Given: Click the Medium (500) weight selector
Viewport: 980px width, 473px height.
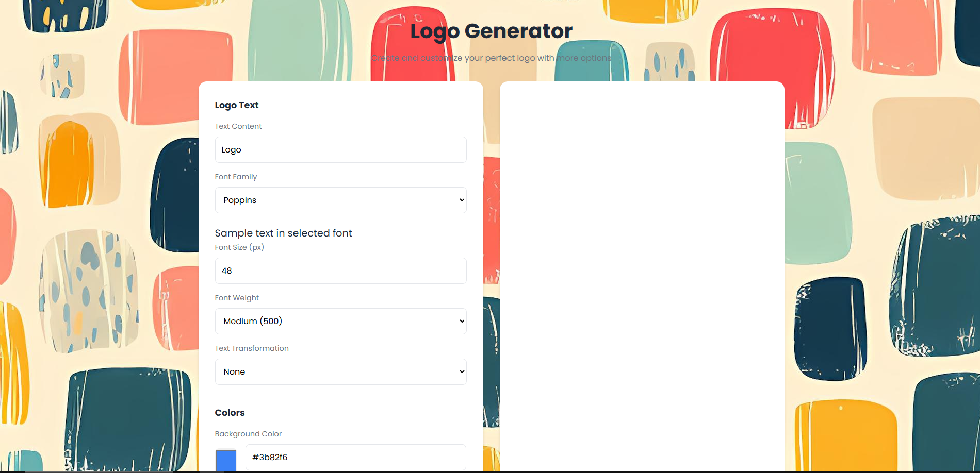Looking at the screenshot, I should click(x=340, y=321).
